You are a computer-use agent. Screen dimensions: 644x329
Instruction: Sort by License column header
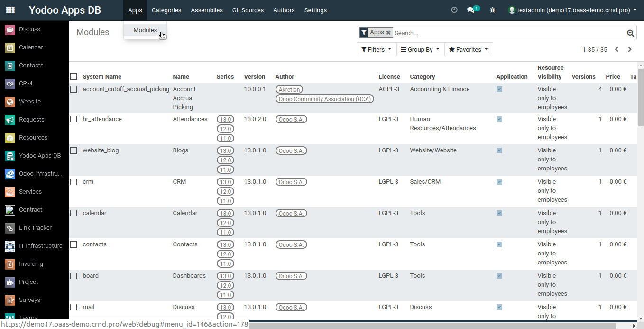(389, 76)
